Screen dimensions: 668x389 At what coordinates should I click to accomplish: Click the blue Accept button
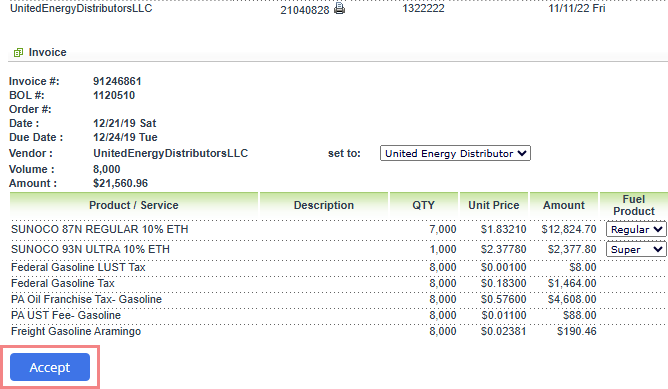coord(50,367)
